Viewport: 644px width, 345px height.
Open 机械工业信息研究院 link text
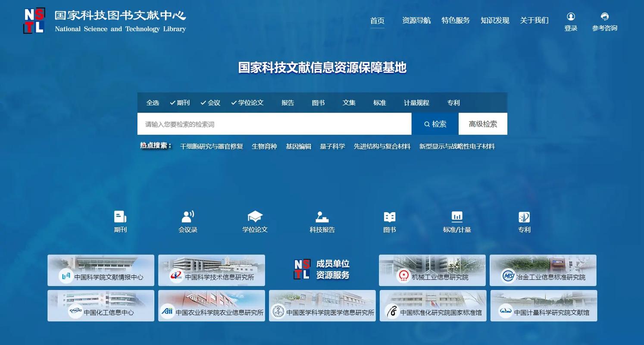point(440,277)
